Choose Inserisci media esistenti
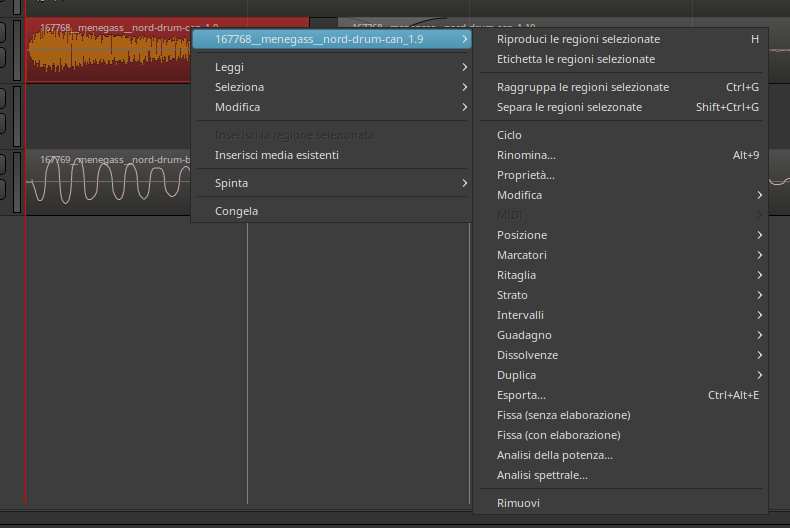The image size is (790, 528). pyautogui.click(x=276, y=155)
